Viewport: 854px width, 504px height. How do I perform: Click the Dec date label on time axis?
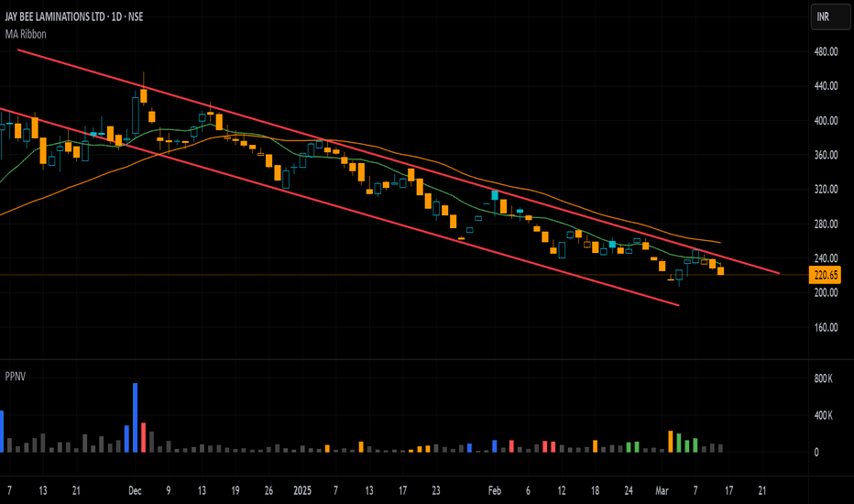tap(135, 491)
